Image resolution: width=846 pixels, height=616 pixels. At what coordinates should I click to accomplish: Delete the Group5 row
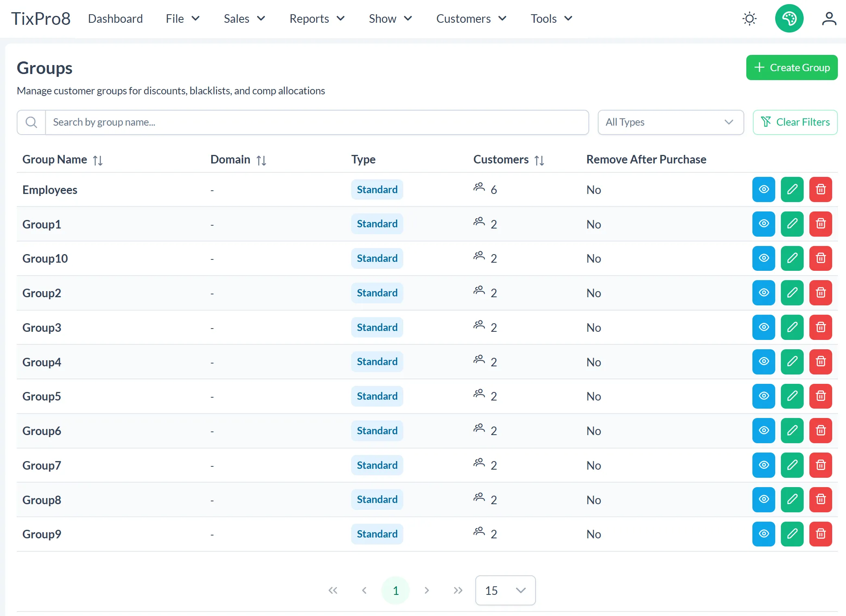pyautogui.click(x=820, y=396)
